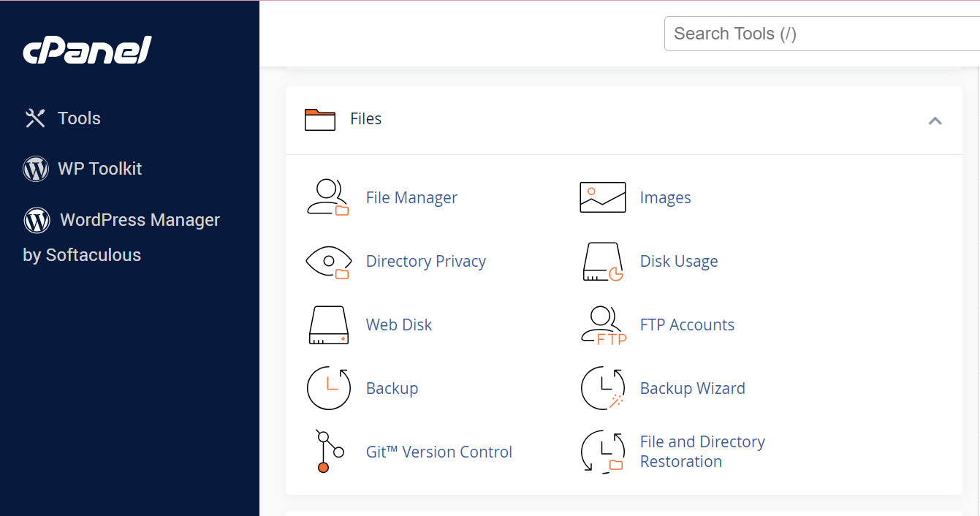The height and width of the screenshot is (516, 980).
Task: Open the Git Version Control icon
Action: tap(329, 452)
